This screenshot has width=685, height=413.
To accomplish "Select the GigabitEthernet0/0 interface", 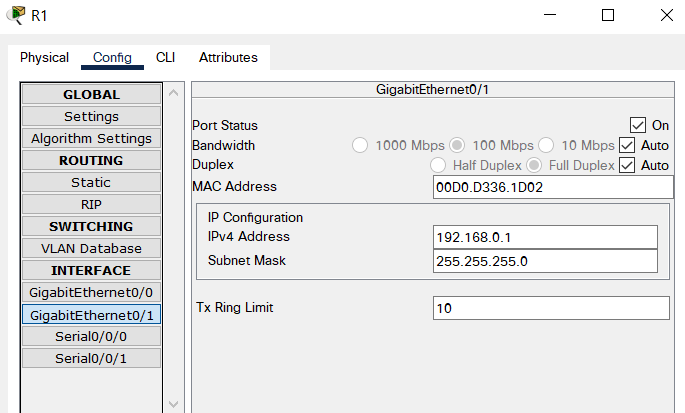I will pos(91,292).
